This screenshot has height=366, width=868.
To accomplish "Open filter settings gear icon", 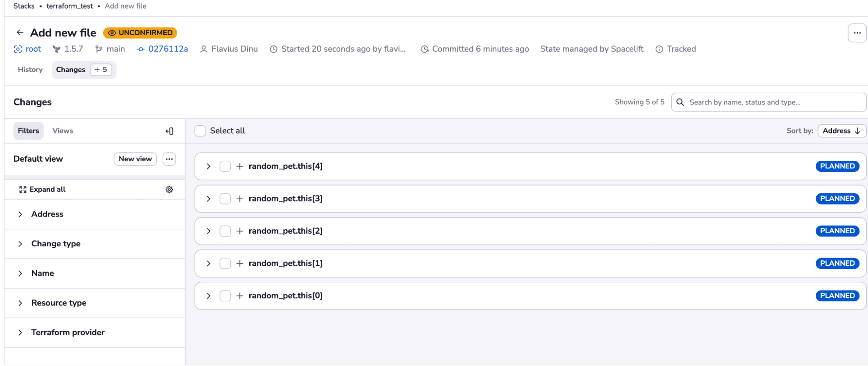I will (169, 190).
